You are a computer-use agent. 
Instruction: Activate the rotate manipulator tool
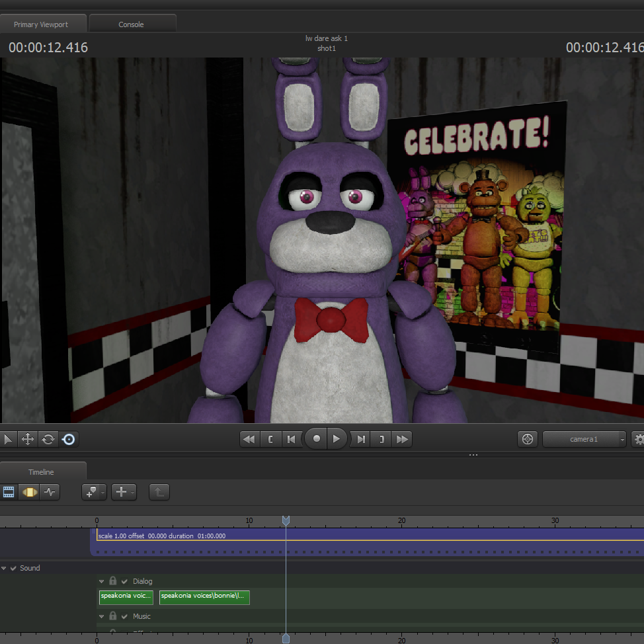[x=48, y=439]
